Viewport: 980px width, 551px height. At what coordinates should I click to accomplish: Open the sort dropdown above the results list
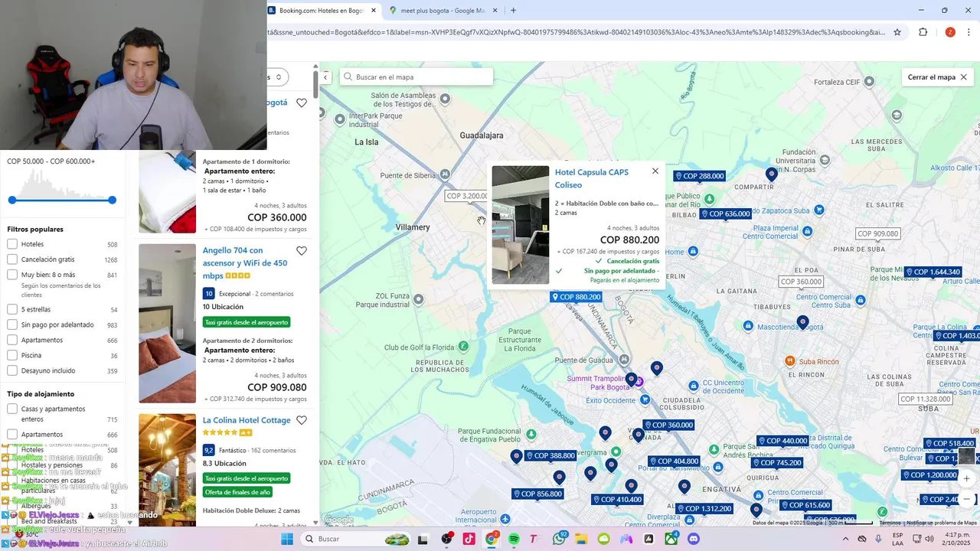tap(277, 77)
